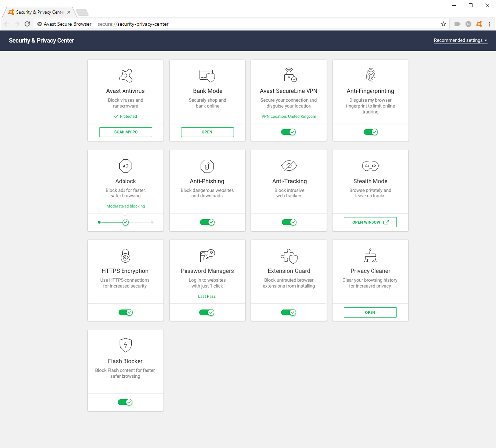This screenshot has width=496, height=448.
Task: Reload the current page
Action: pyautogui.click(x=27, y=24)
